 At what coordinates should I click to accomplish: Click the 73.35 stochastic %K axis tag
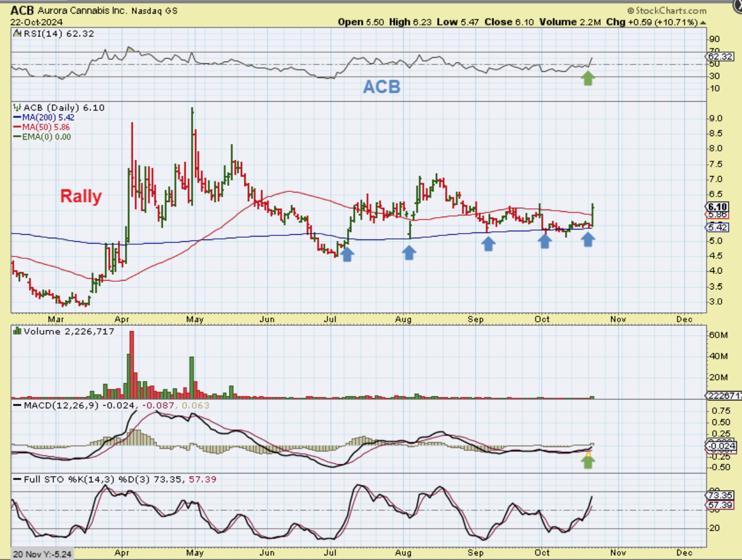tap(720, 495)
